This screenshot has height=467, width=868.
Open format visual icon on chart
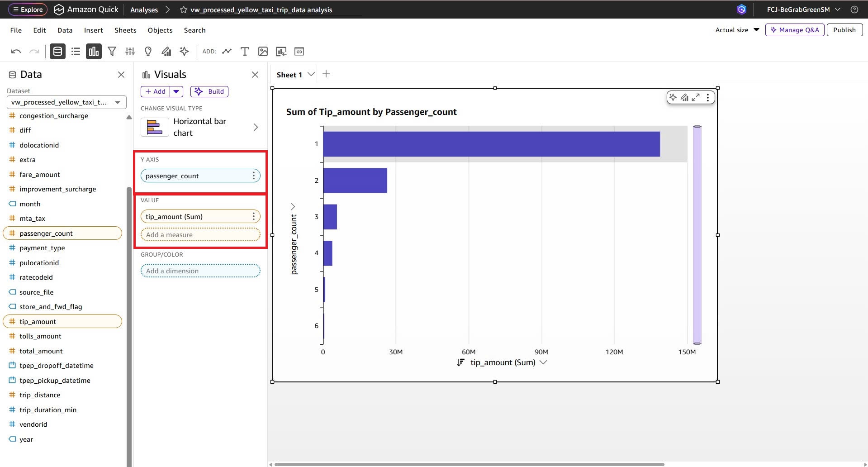[x=684, y=97]
